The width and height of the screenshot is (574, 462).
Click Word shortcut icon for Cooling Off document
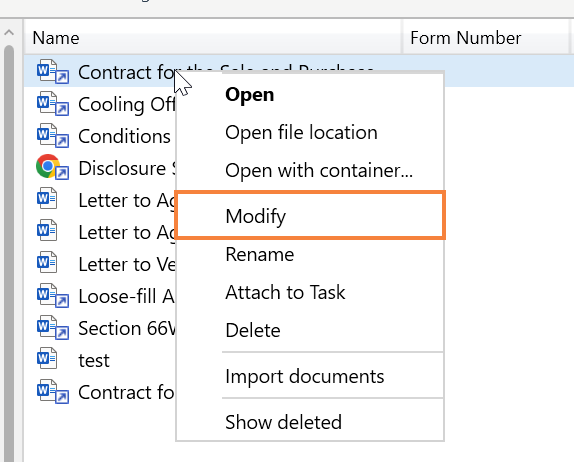pyautogui.click(x=53, y=104)
